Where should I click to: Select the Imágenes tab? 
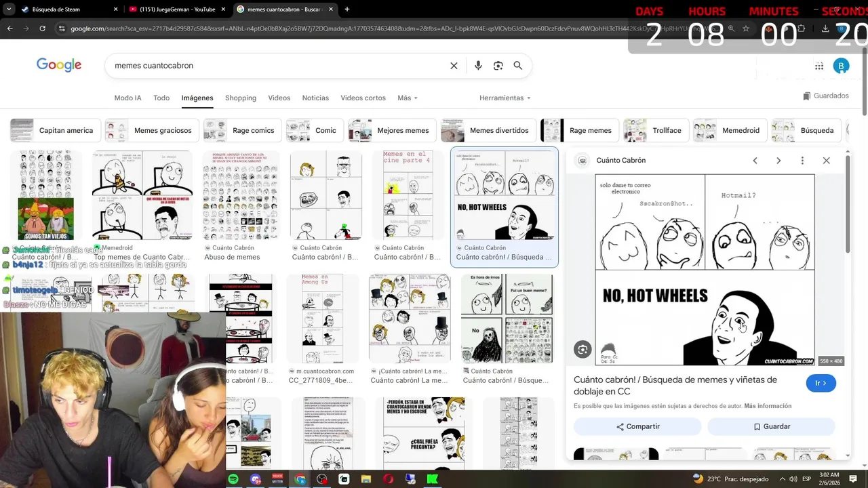[x=197, y=98]
